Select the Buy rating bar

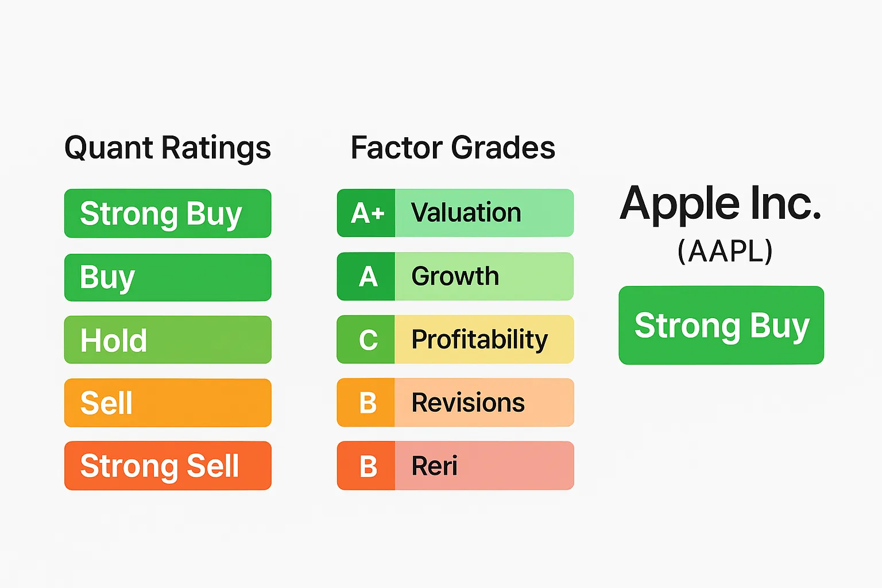click(x=168, y=277)
